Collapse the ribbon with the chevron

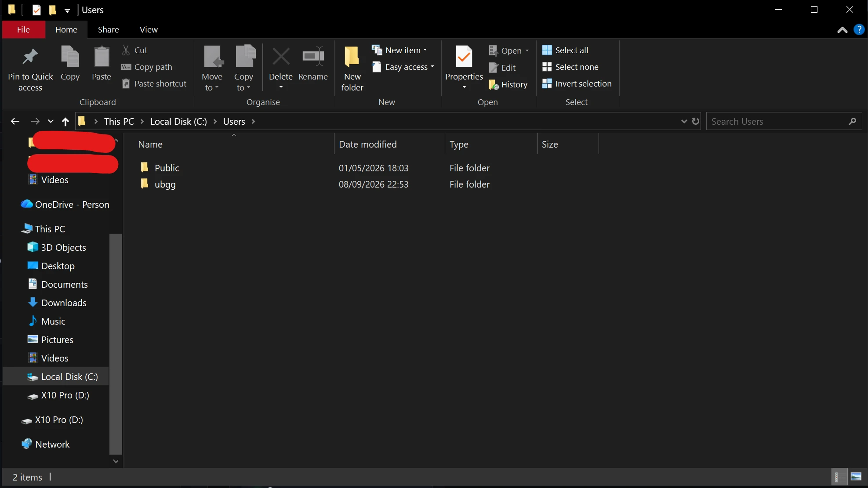842,30
